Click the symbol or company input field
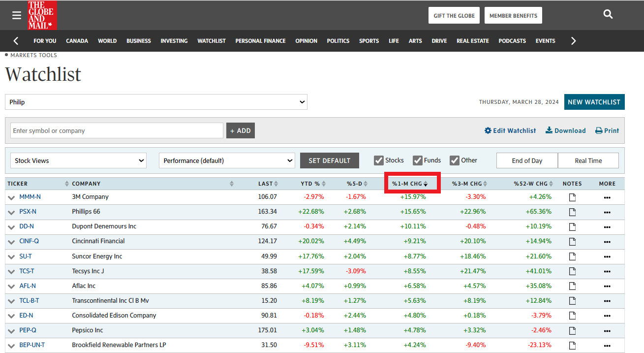644x353 pixels. click(x=117, y=130)
